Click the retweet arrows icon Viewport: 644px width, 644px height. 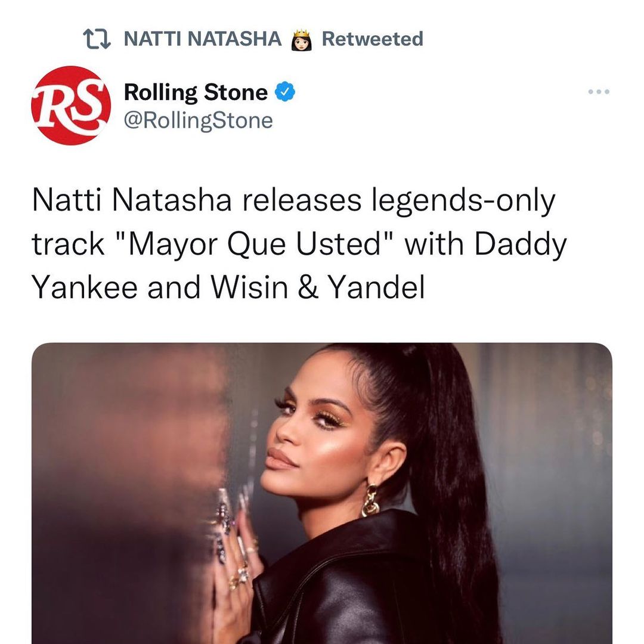[97, 39]
